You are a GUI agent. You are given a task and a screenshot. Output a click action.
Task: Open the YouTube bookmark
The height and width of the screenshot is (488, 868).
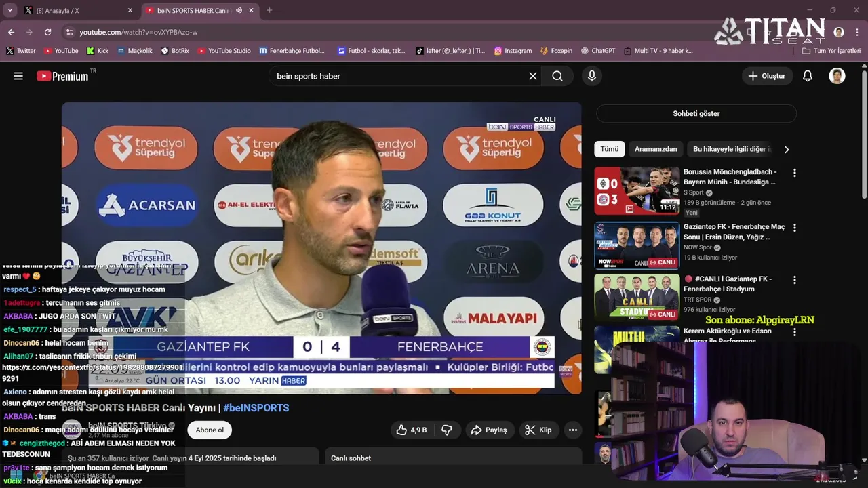pos(61,51)
